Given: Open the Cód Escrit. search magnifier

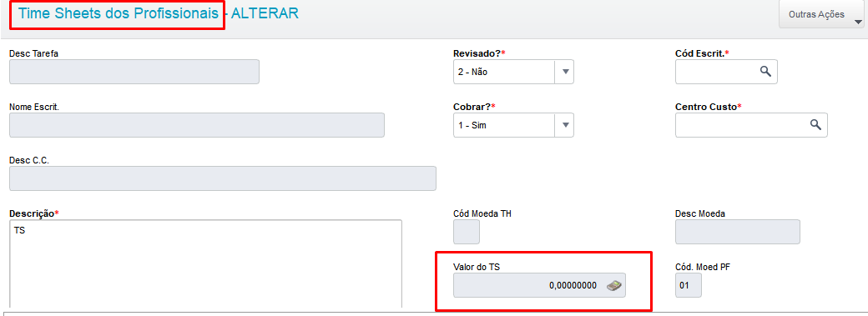Looking at the screenshot, I should pos(765,72).
